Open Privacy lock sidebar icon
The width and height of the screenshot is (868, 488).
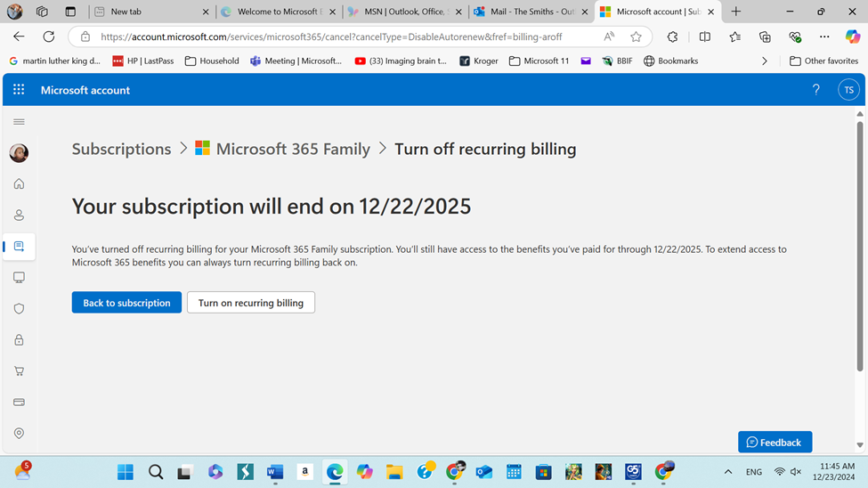point(19,339)
